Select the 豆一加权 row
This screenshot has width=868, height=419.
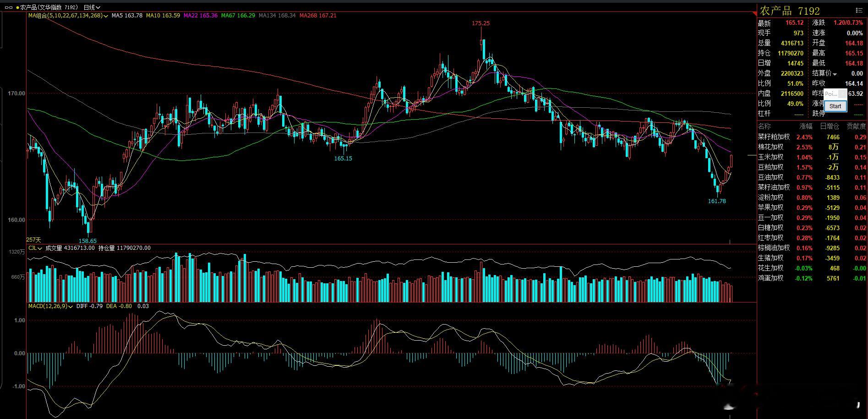click(812, 218)
